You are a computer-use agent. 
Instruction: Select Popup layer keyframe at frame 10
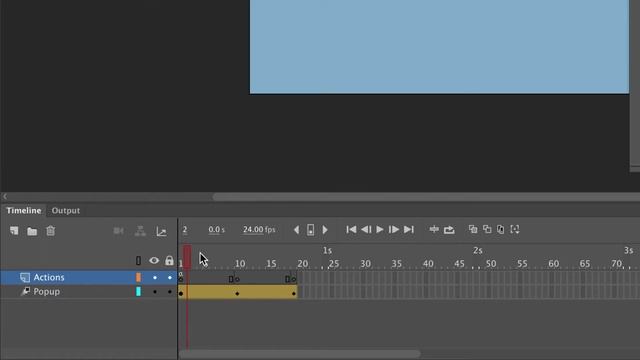point(237,293)
